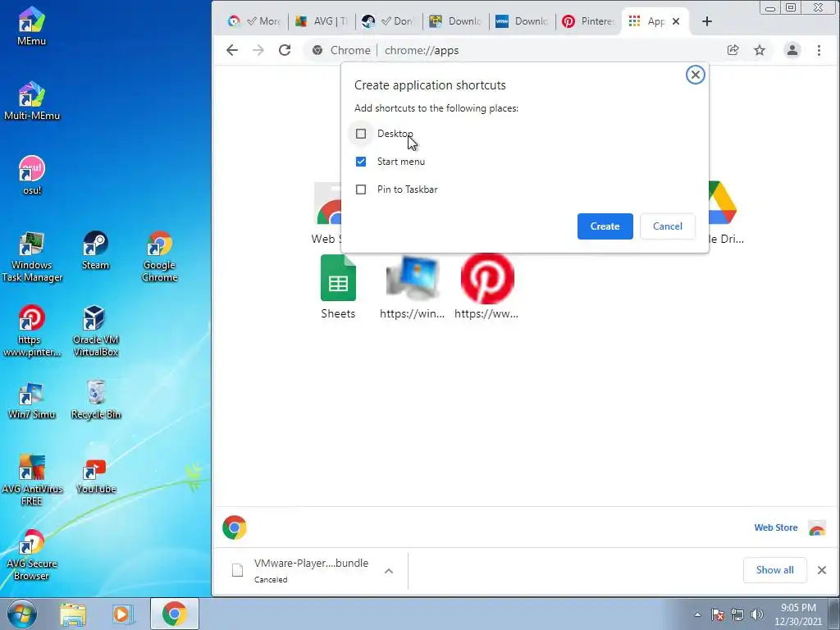The width and height of the screenshot is (840, 630).
Task: Open the Sheets app icon
Action: click(338, 287)
